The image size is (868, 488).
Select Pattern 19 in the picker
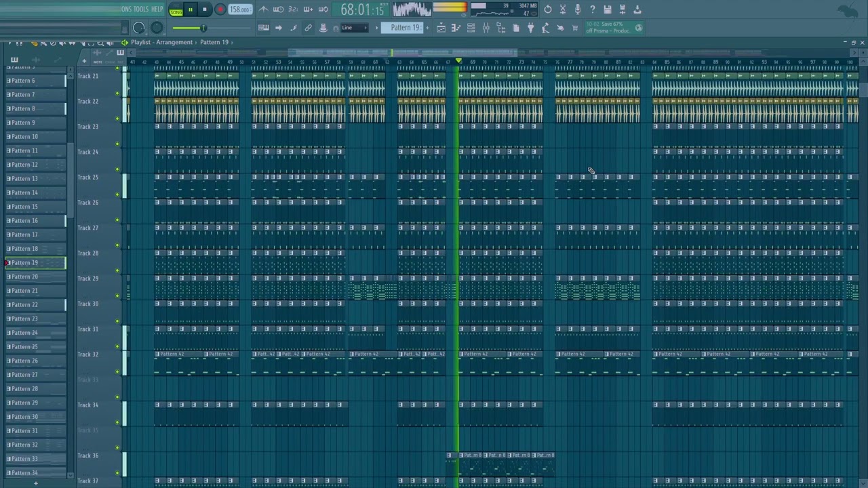[x=35, y=262]
